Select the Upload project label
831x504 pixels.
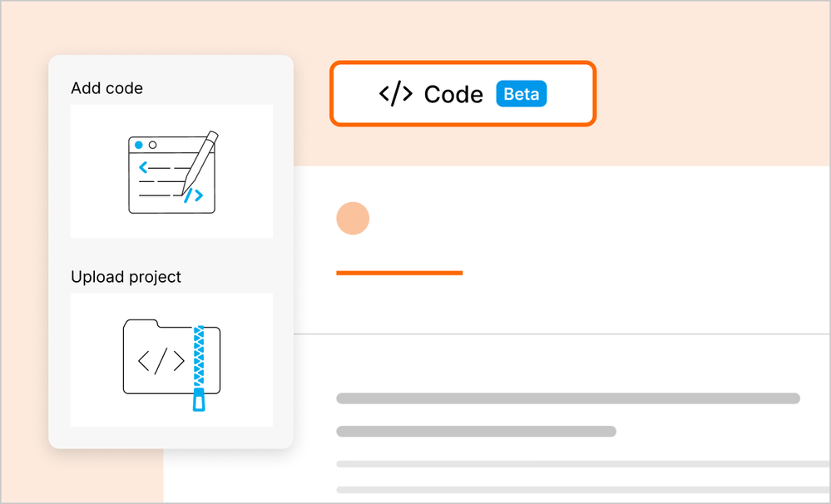(126, 277)
